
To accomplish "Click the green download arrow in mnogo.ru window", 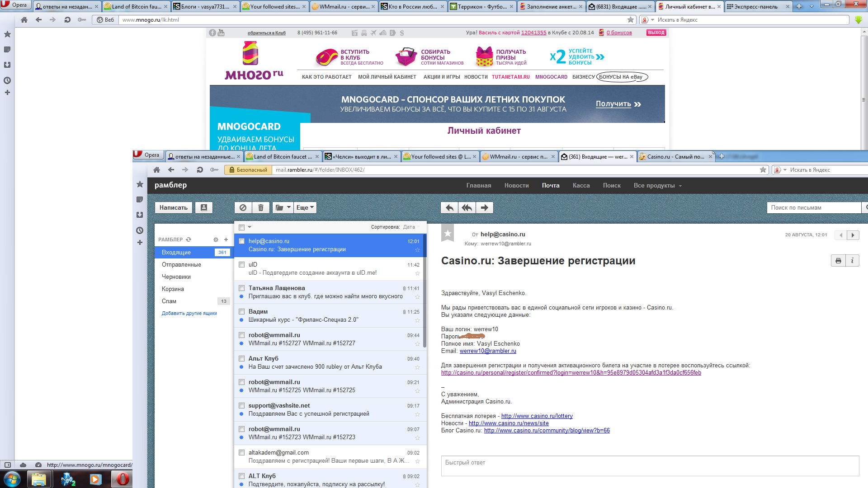I will coord(859,20).
